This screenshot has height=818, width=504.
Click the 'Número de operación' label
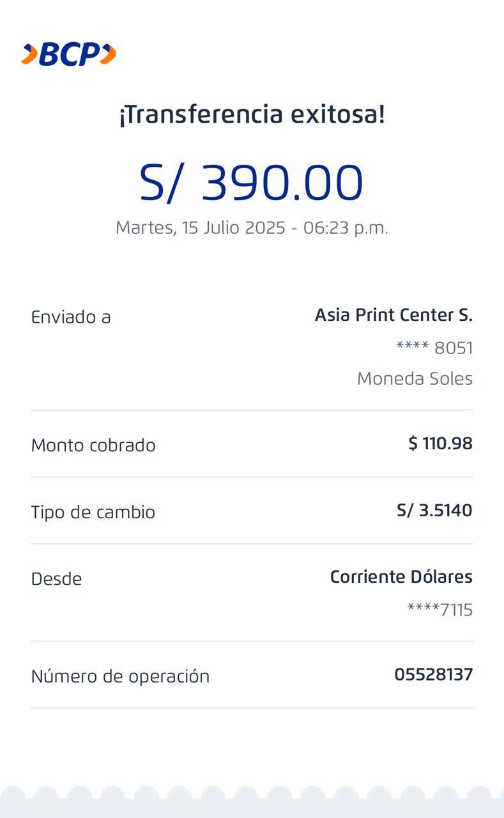(120, 677)
